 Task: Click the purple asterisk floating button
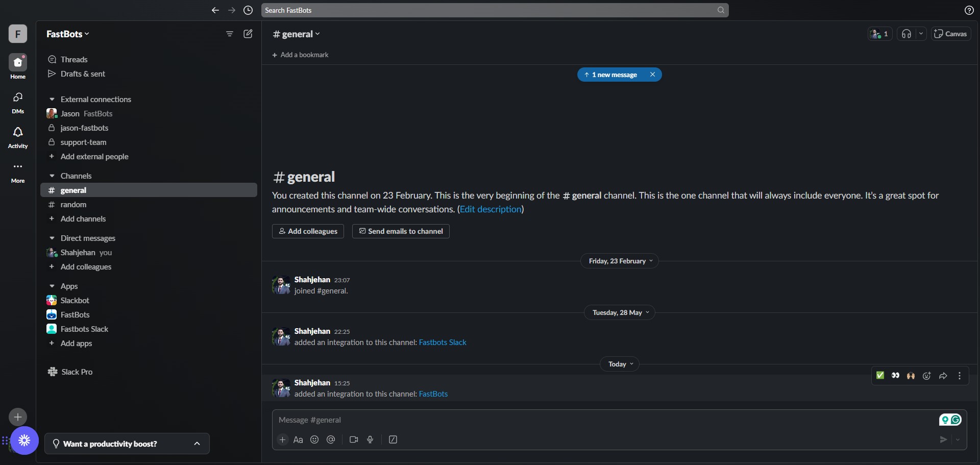click(24, 440)
